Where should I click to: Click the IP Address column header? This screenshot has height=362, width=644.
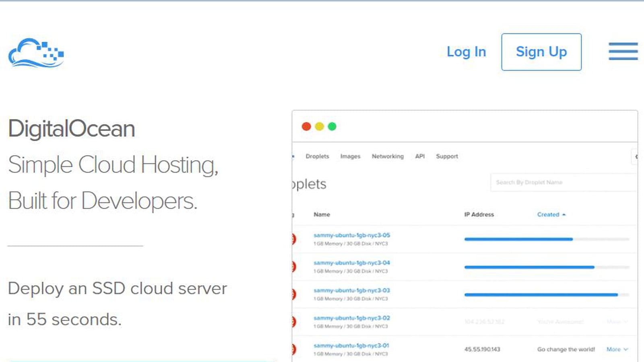[x=479, y=214]
